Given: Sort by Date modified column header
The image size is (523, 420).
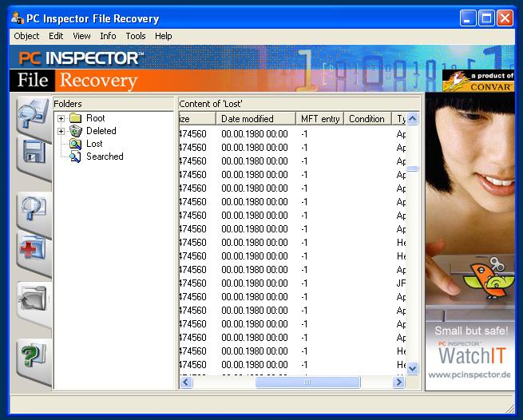Looking at the screenshot, I should (256, 119).
